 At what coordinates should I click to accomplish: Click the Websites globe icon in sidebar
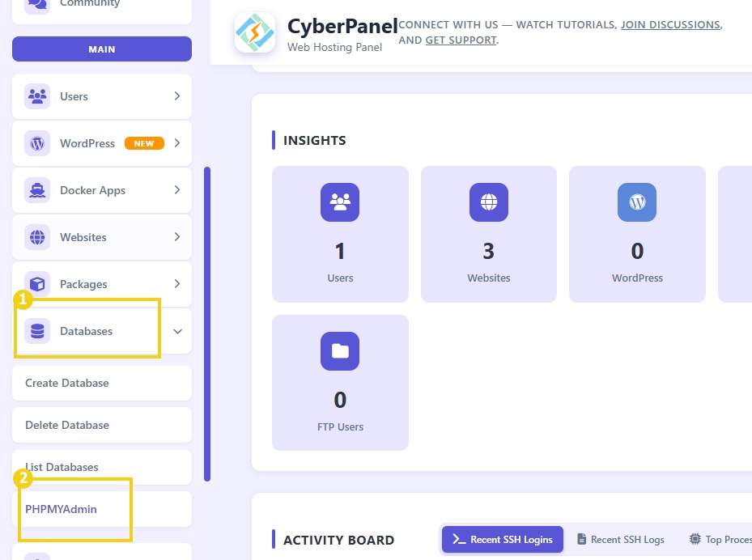click(x=36, y=236)
